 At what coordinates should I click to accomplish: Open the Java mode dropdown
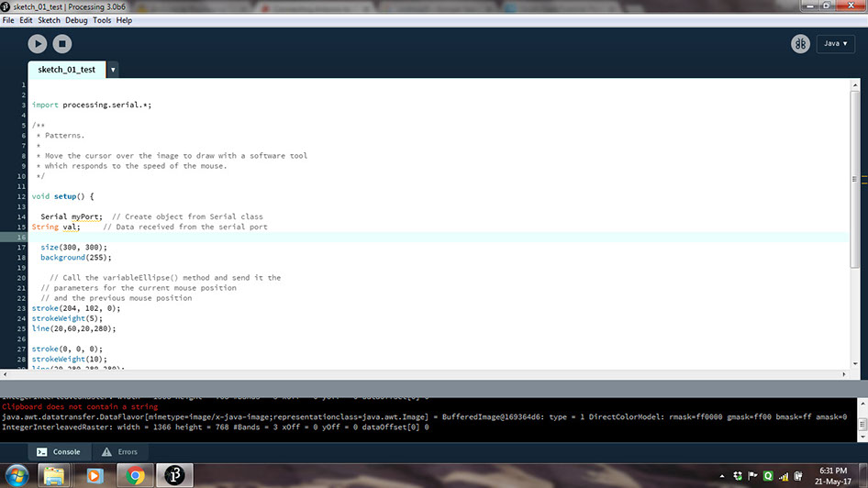pos(835,44)
